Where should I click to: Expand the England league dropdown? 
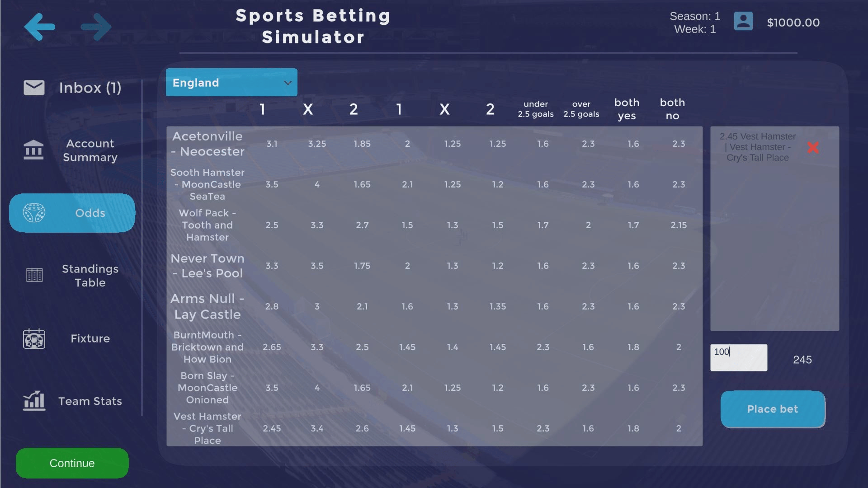pos(231,82)
